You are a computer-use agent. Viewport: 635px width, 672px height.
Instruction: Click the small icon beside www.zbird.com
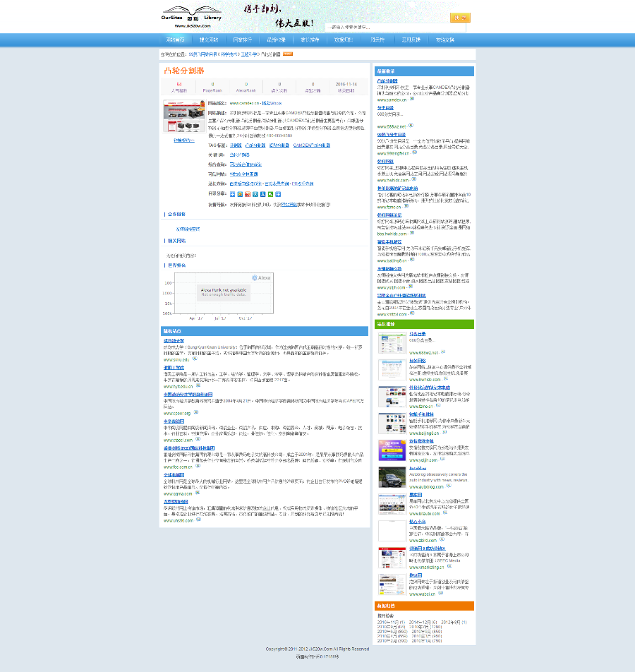(442, 539)
